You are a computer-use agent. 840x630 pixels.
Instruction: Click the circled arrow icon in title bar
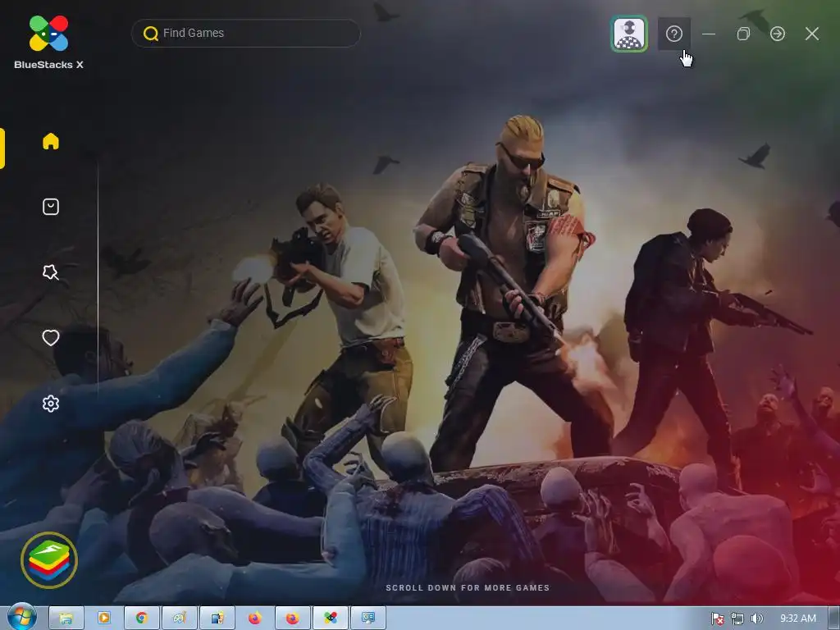coord(778,34)
